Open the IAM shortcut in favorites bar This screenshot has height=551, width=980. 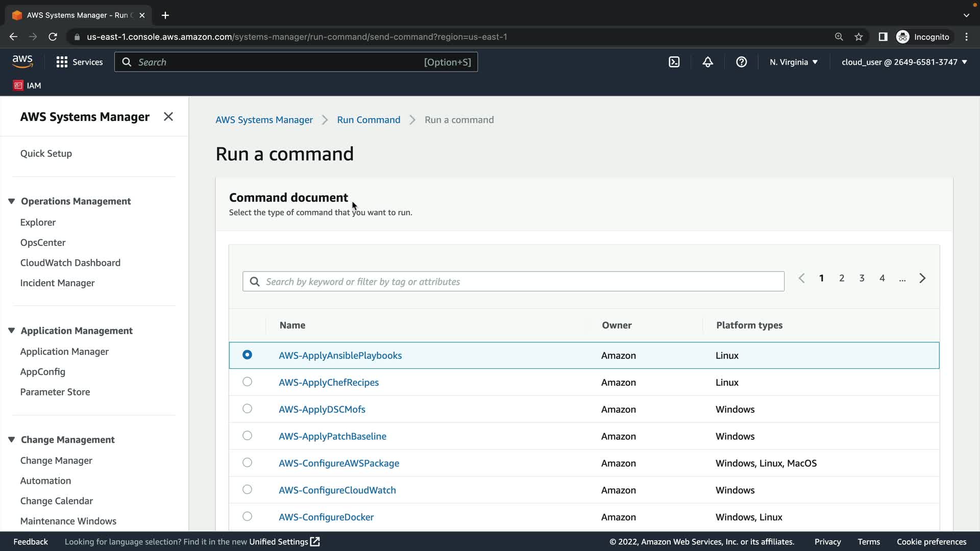[27, 85]
